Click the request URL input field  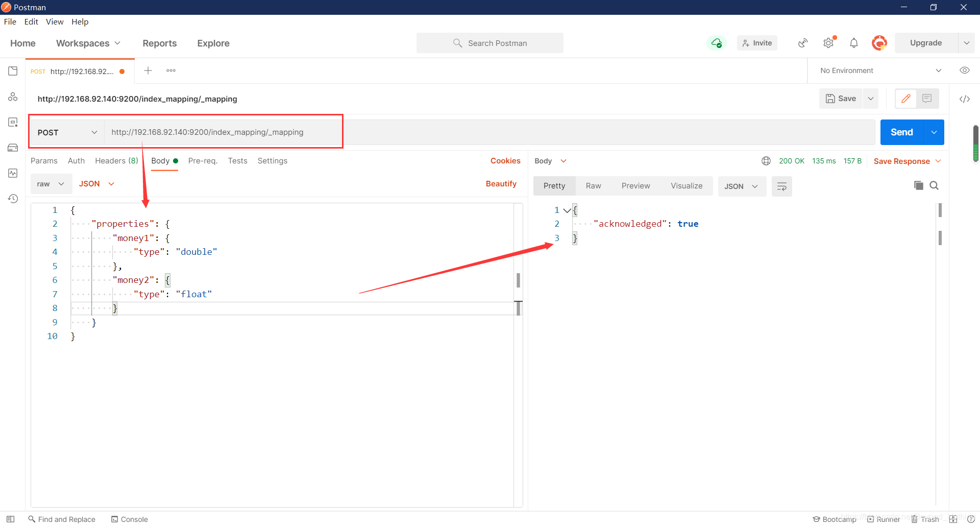(490, 132)
